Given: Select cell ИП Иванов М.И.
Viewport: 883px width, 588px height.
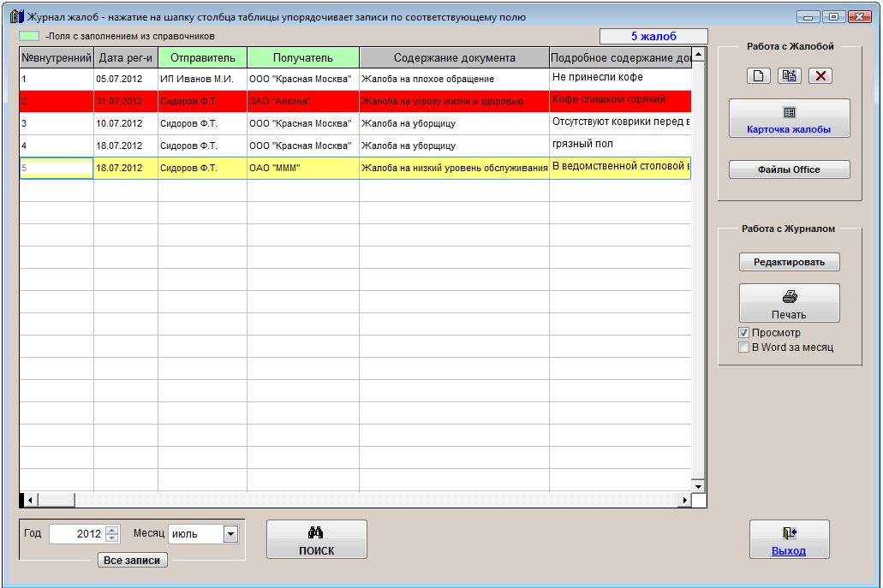Looking at the screenshot, I should tap(203, 79).
